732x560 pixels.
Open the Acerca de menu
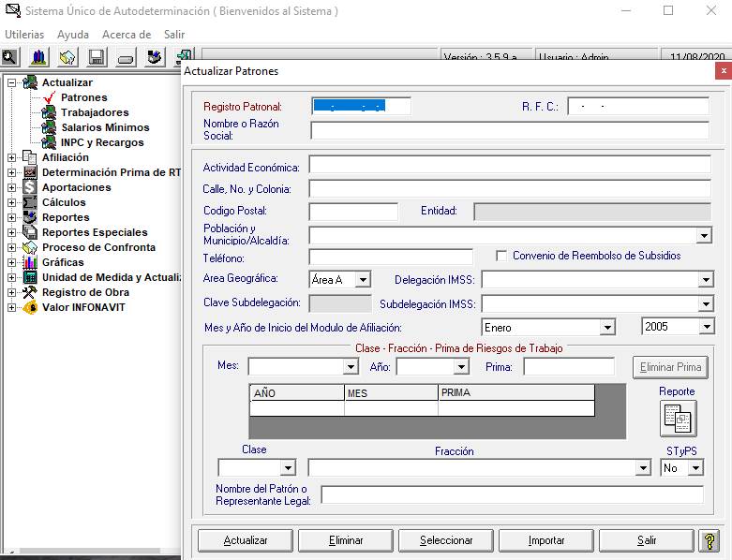click(x=127, y=35)
